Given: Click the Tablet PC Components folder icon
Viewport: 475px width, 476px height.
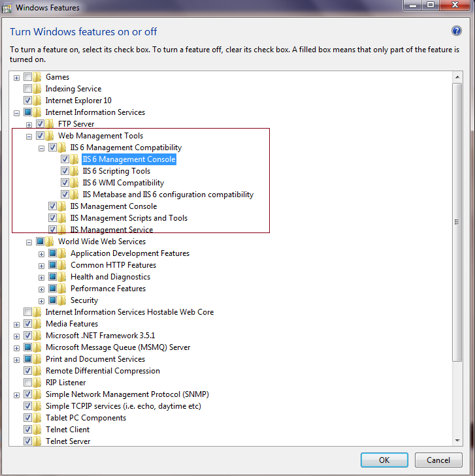Looking at the screenshot, I should (37, 418).
